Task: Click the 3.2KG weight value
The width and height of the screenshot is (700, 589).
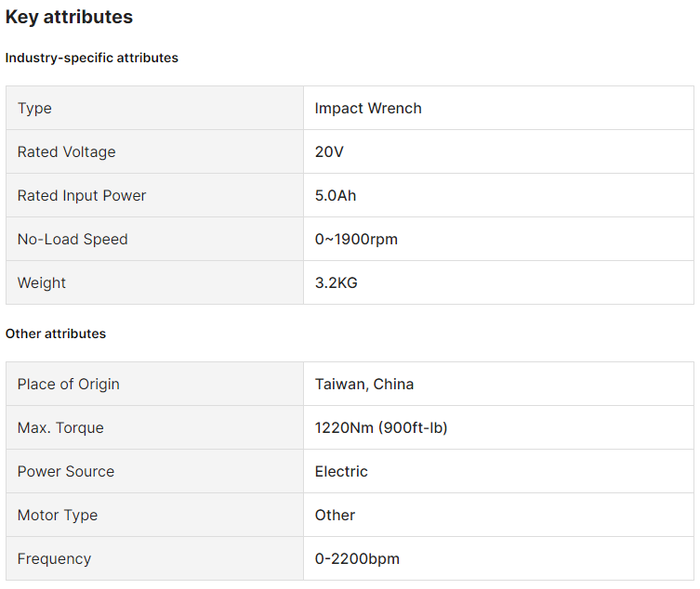Action: click(336, 282)
